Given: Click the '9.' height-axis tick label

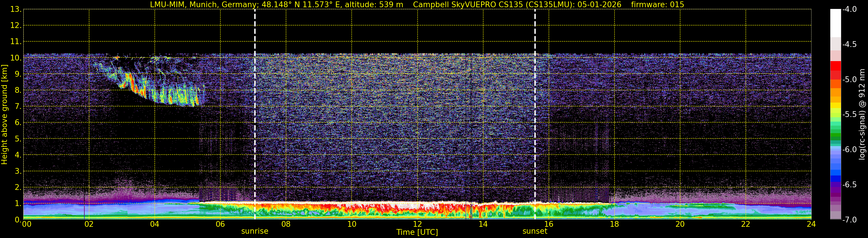Looking at the screenshot, I should 18,74.
